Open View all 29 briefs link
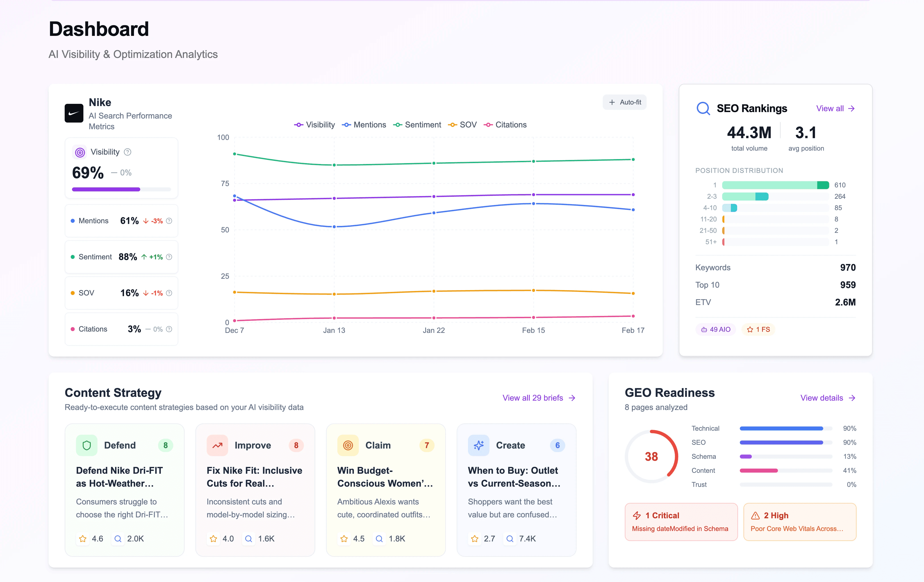Viewport: 924px width, 582px height. [x=538, y=398]
